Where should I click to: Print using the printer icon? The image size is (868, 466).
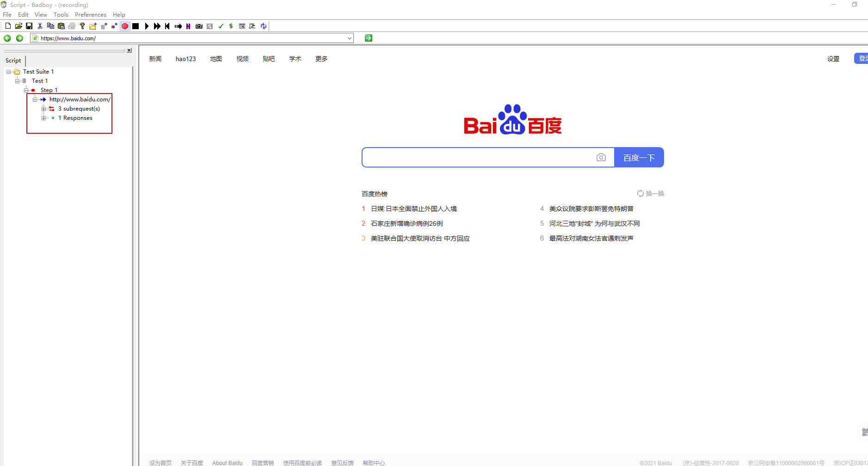(72, 26)
